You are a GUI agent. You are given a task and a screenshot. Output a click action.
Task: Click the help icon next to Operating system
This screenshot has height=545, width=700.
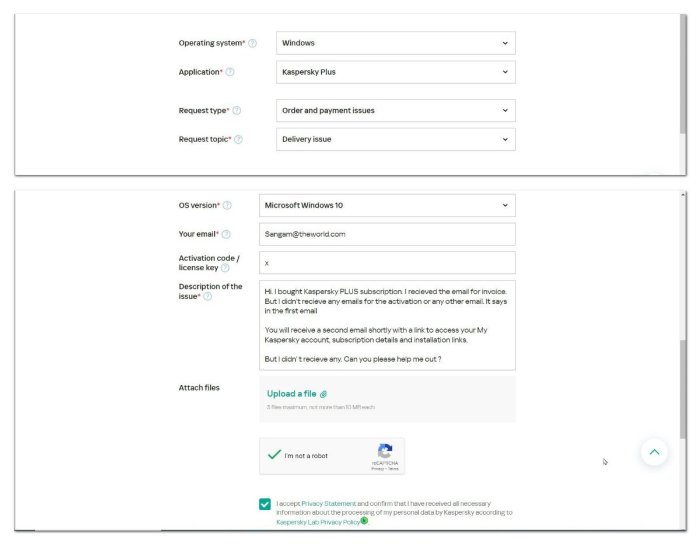point(252,43)
